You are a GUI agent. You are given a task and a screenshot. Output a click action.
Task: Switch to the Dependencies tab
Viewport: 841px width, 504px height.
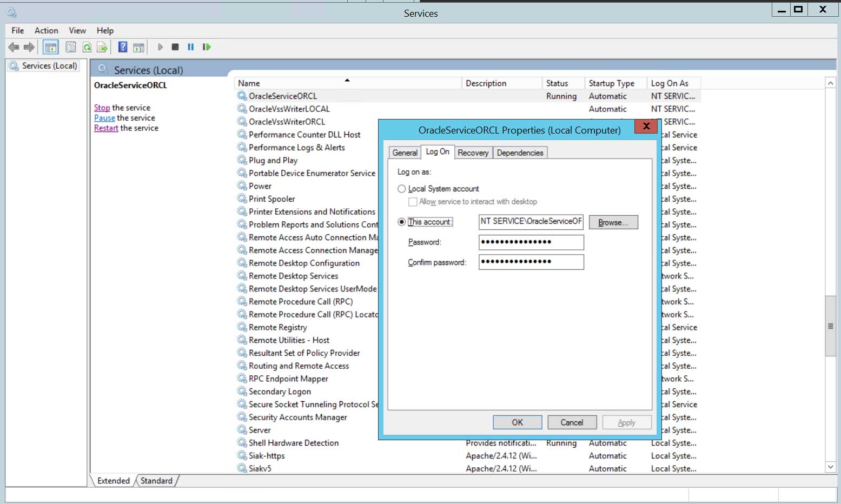coord(520,153)
